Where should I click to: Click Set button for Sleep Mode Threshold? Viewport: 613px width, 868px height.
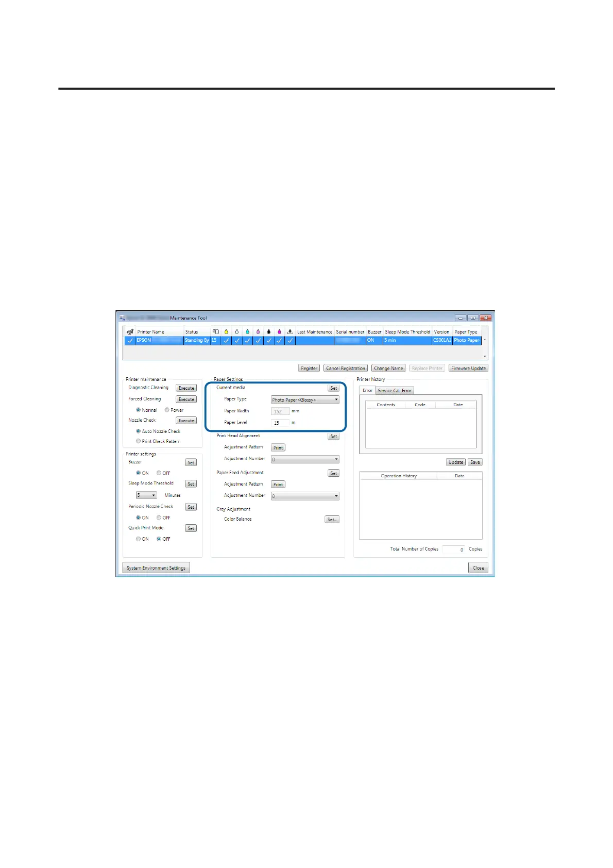191,484
